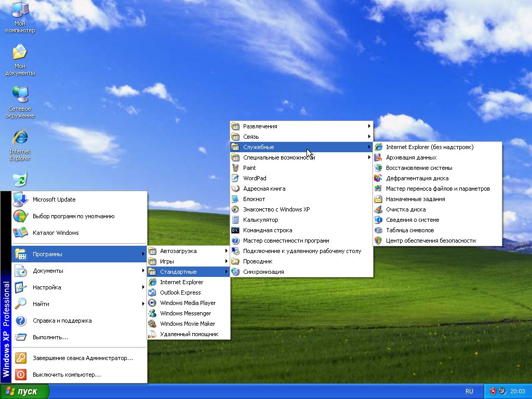Open Windows Media Player

[x=188, y=303]
